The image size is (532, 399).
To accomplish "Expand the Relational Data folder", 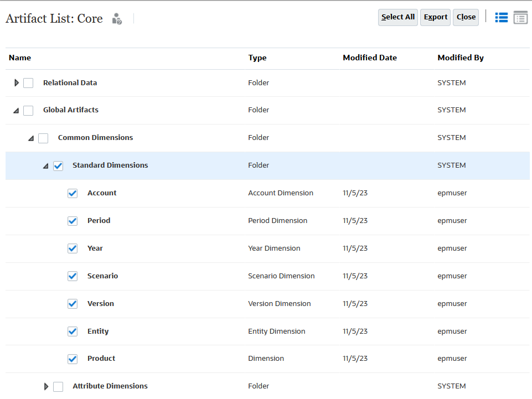I will point(16,83).
